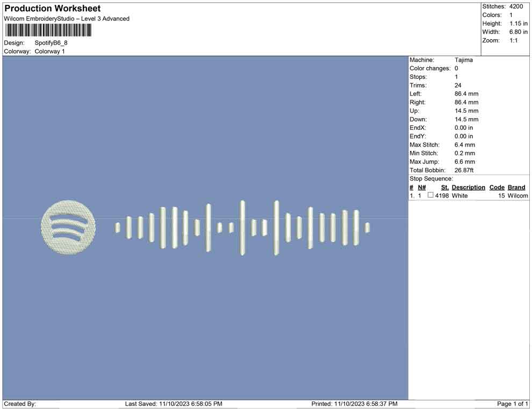Click the Stitches value 4200
The image size is (532, 409).
tap(516, 6)
